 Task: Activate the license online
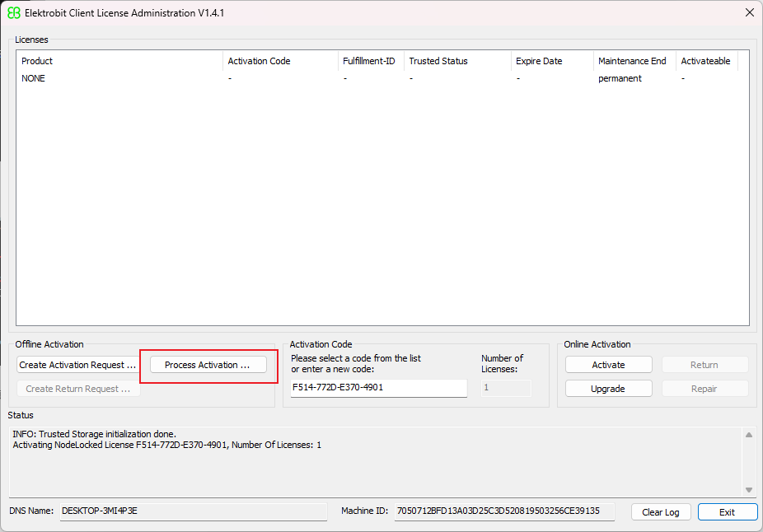click(x=608, y=364)
